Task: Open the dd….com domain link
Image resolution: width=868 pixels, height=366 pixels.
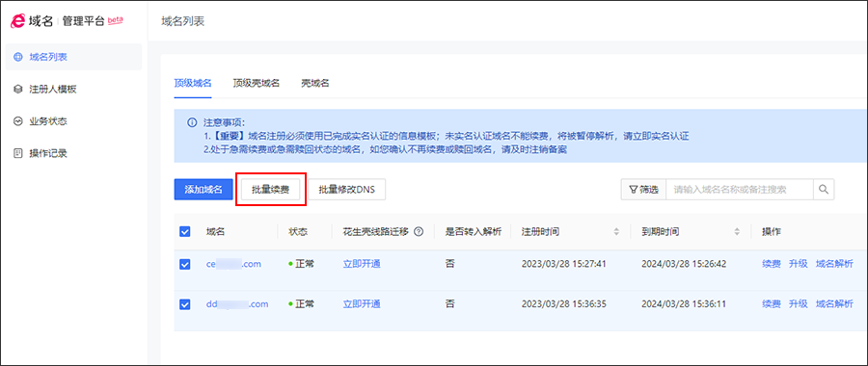Action: 237,303
